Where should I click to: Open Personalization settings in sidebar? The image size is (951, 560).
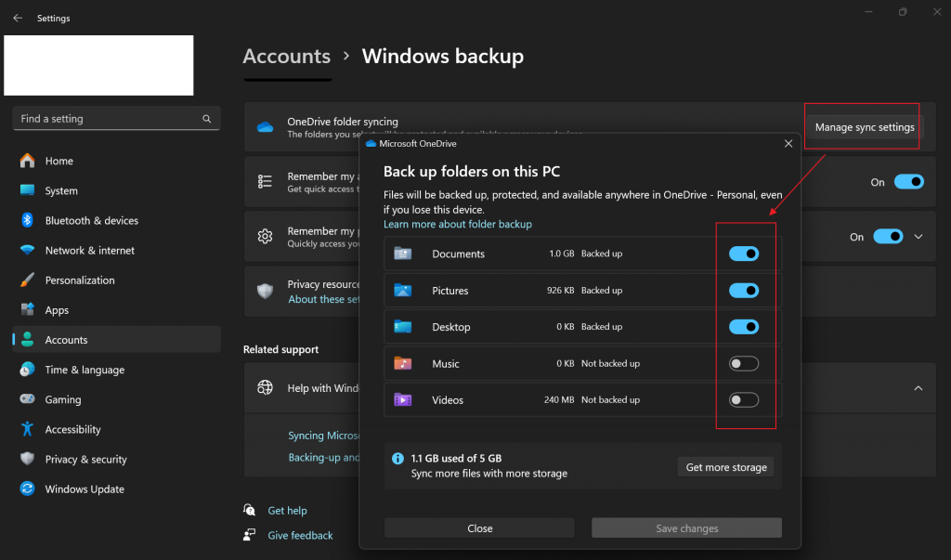(x=80, y=280)
